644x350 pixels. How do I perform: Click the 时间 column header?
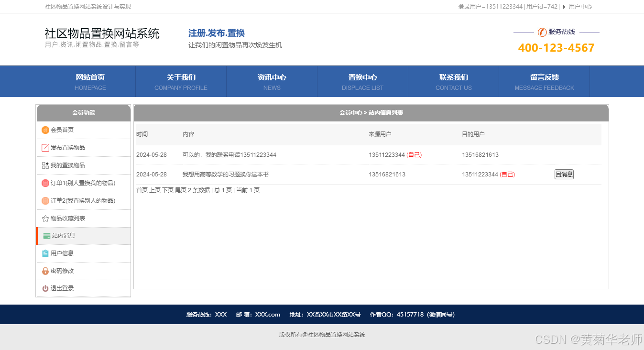point(142,134)
